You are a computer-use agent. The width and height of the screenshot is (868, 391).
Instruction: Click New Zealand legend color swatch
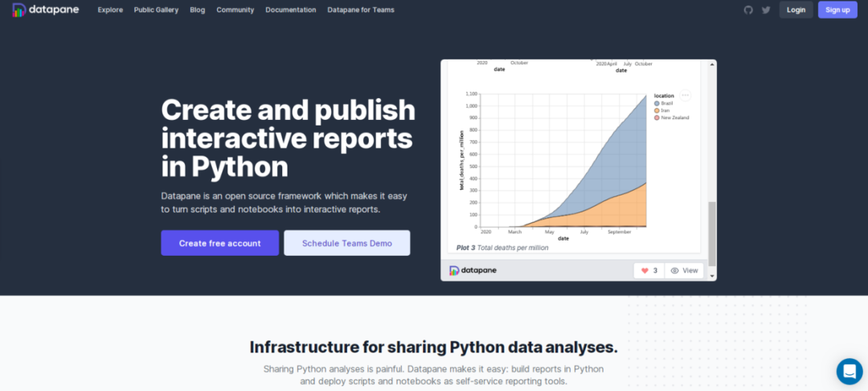[657, 117]
